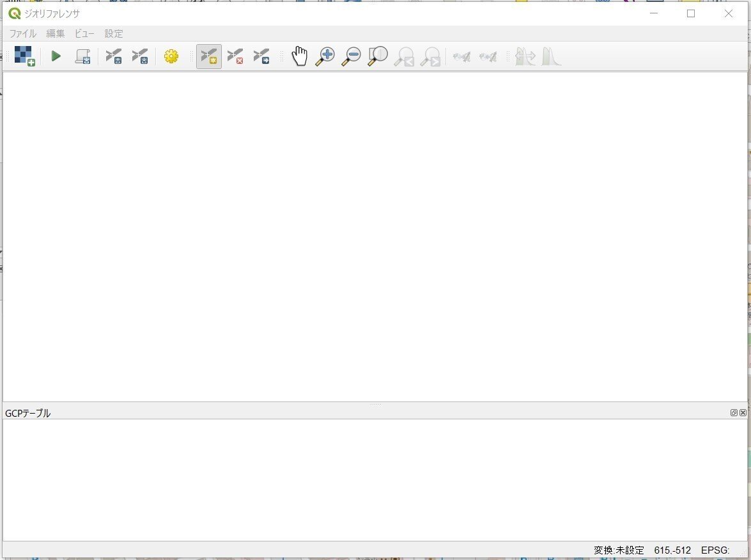Generate GDAL script icon
Viewport: 751px width, 560px height.
(83, 56)
